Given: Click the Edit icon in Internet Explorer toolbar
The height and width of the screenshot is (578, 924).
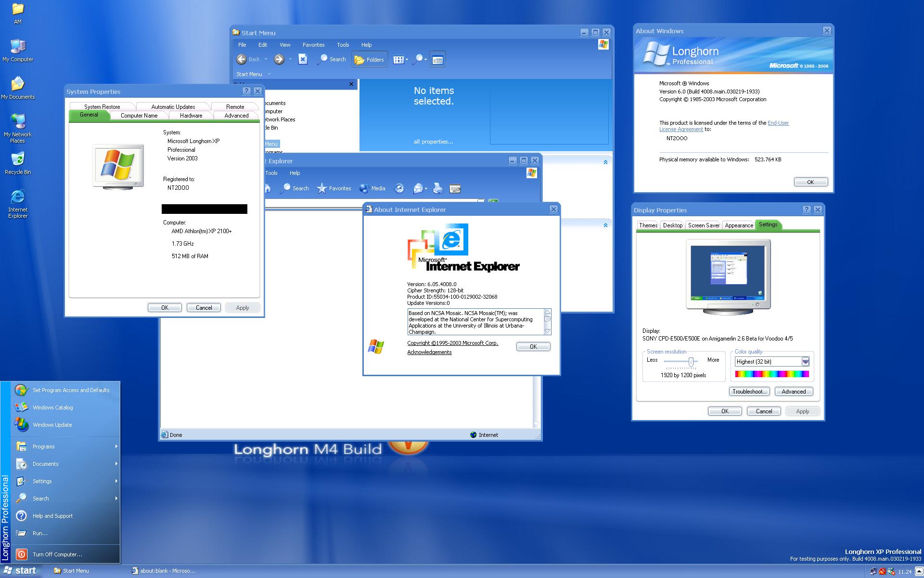Looking at the screenshot, I should [x=455, y=188].
